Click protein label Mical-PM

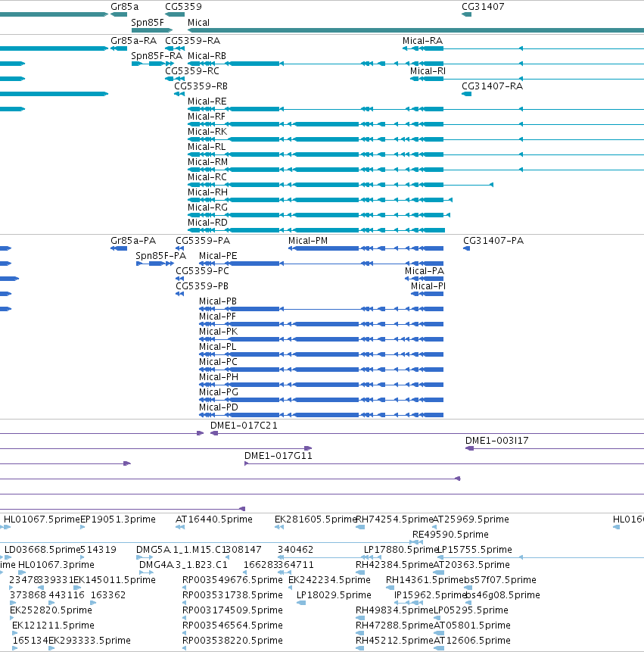point(308,241)
